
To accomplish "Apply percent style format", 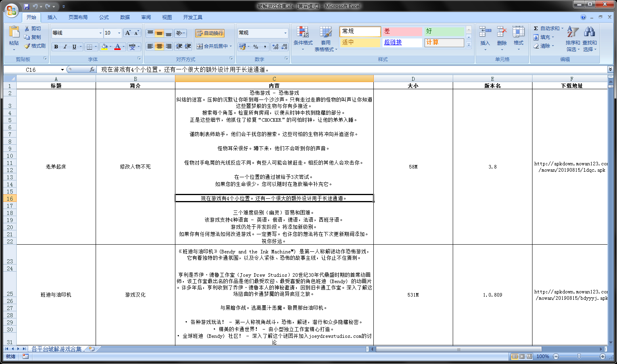I will [256, 47].
